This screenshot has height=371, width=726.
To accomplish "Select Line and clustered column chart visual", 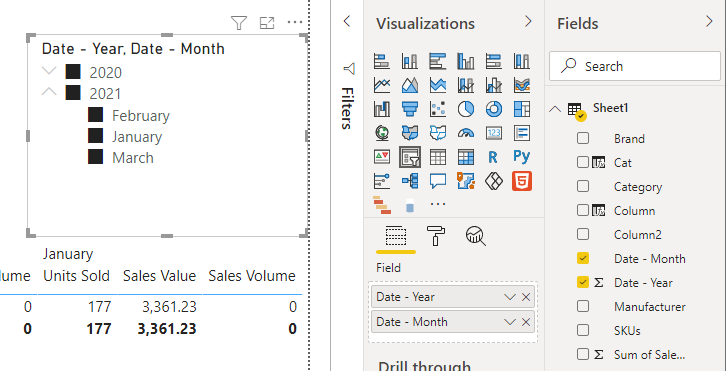I will pos(494,85).
